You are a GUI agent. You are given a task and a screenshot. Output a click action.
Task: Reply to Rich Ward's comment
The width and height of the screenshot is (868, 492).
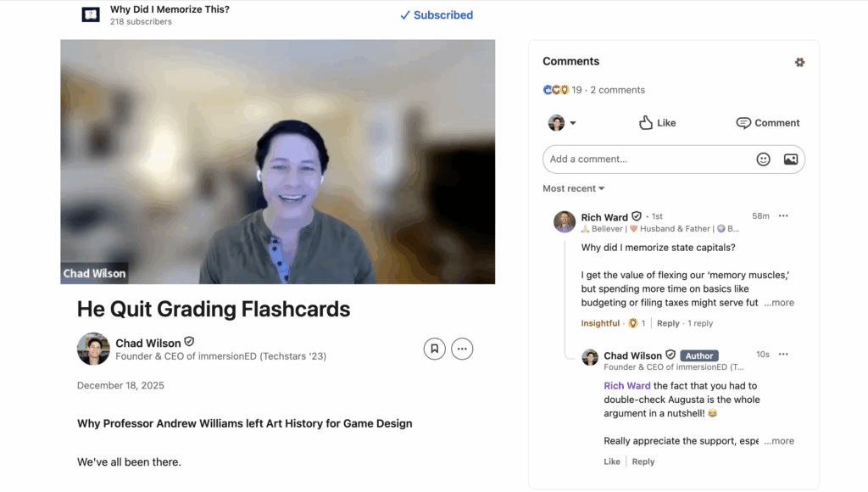(x=668, y=323)
